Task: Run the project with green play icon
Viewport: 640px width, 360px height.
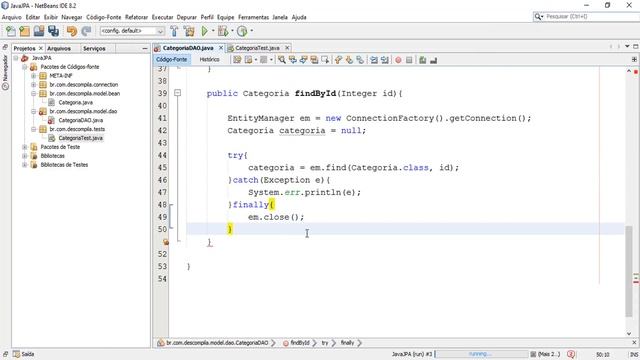Action: click(204, 31)
